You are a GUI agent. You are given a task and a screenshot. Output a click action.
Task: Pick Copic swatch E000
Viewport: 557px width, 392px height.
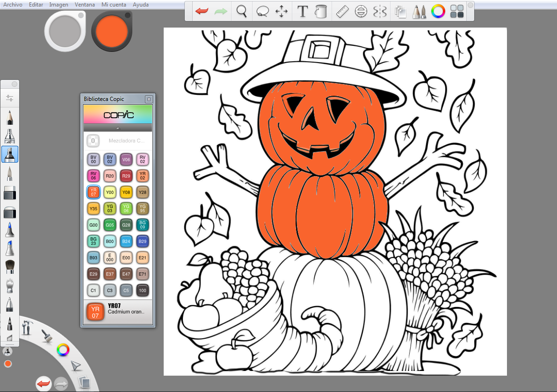pyautogui.click(x=110, y=257)
